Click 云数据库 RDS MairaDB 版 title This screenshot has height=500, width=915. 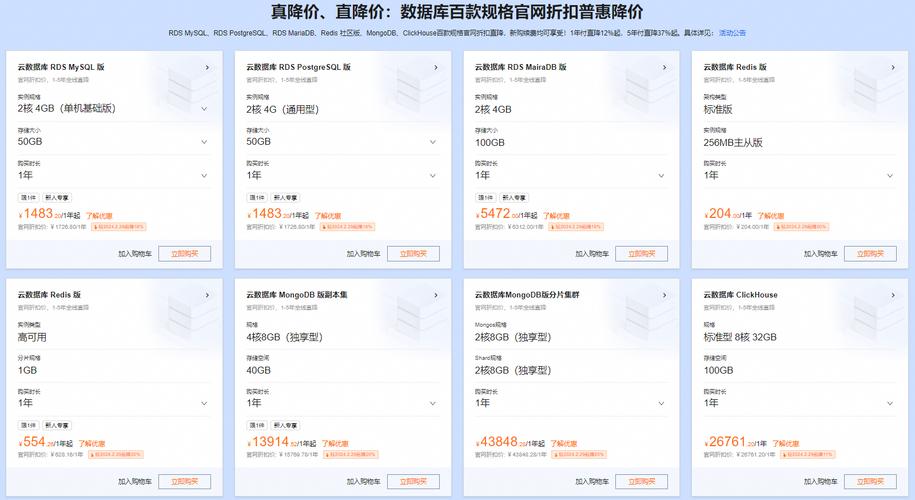[521, 67]
